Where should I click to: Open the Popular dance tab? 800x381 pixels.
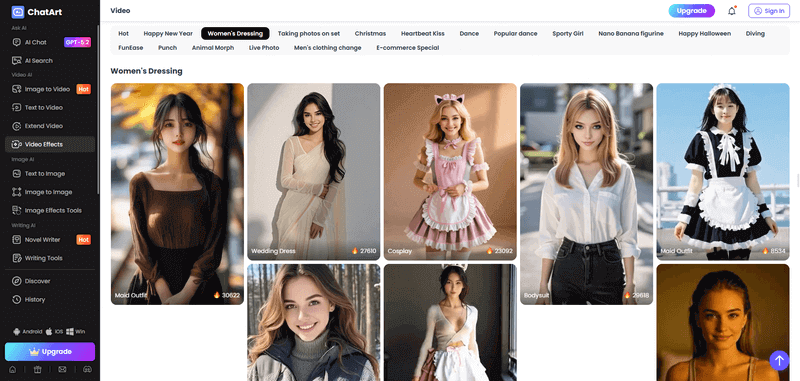tap(515, 34)
